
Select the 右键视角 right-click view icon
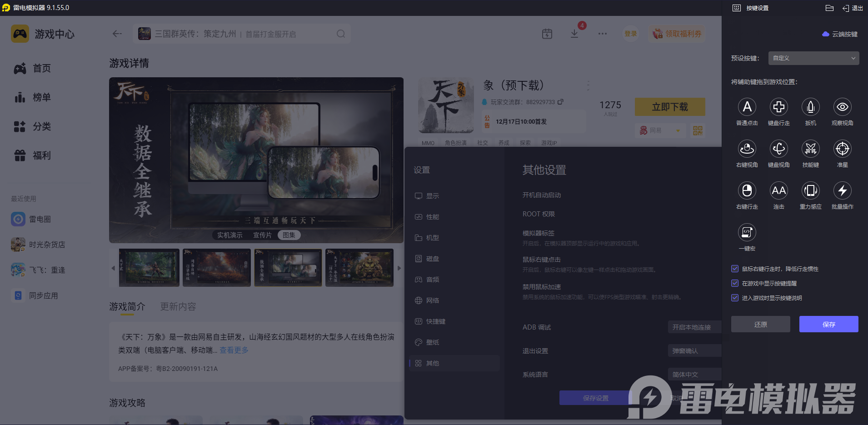(x=747, y=149)
